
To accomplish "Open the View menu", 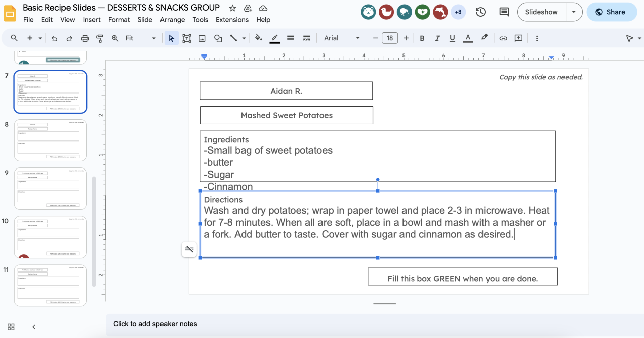I will click(x=67, y=20).
